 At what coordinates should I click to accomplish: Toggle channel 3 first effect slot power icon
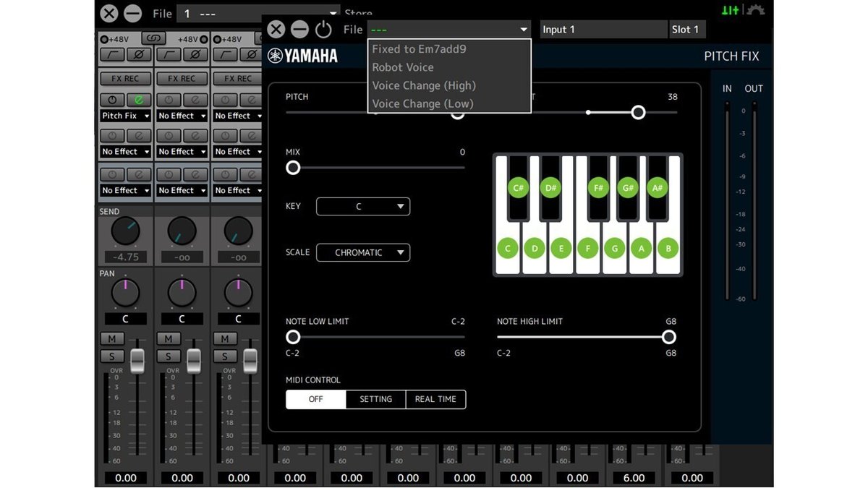226,100
